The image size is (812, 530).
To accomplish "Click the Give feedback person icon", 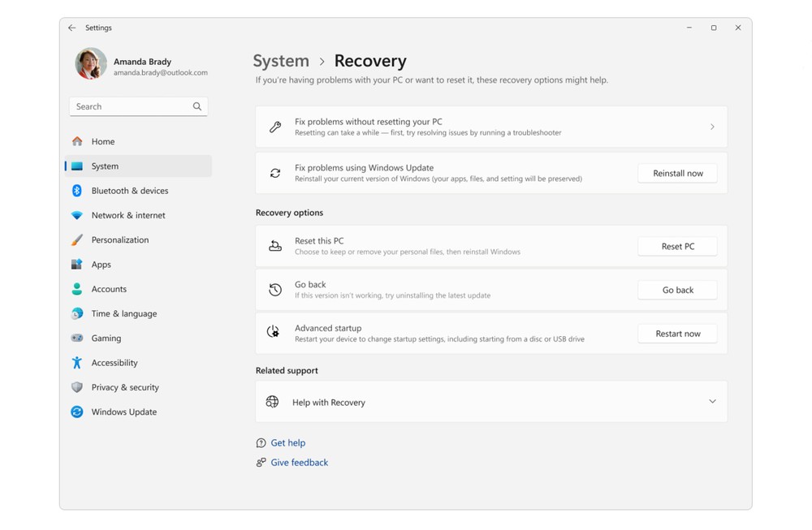I will (x=261, y=462).
